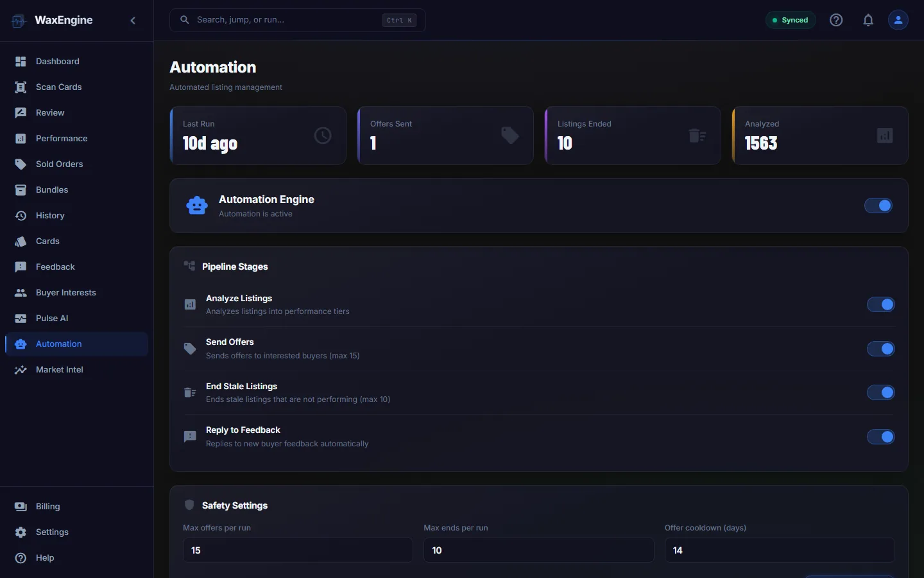Click the Pipeline Stages header icon
The width and height of the screenshot is (924, 578).
click(x=189, y=266)
